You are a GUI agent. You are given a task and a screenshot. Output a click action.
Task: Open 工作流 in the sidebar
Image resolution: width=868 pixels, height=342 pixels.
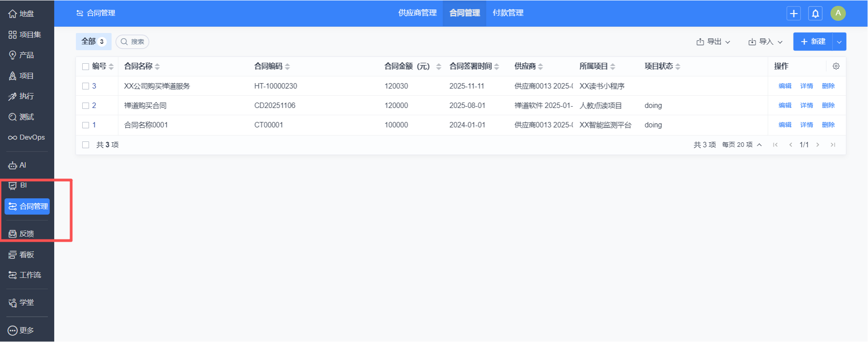tap(25, 275)
